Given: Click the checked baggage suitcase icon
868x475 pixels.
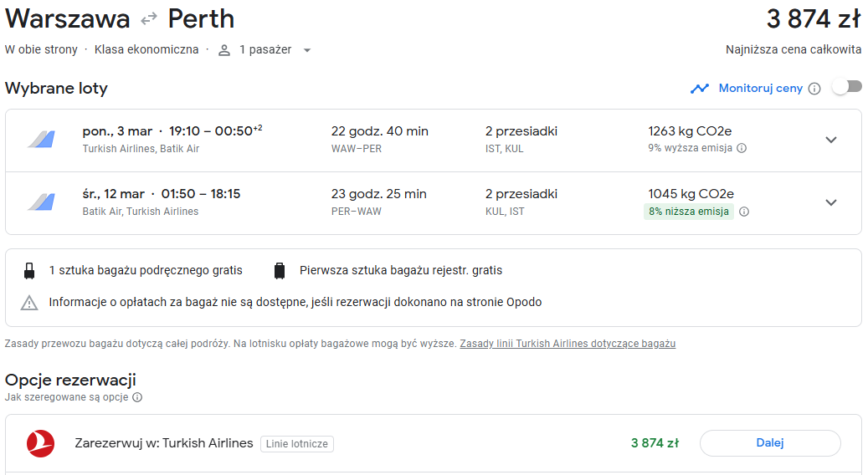Looking at the screenshot, I should click(280, 270).
